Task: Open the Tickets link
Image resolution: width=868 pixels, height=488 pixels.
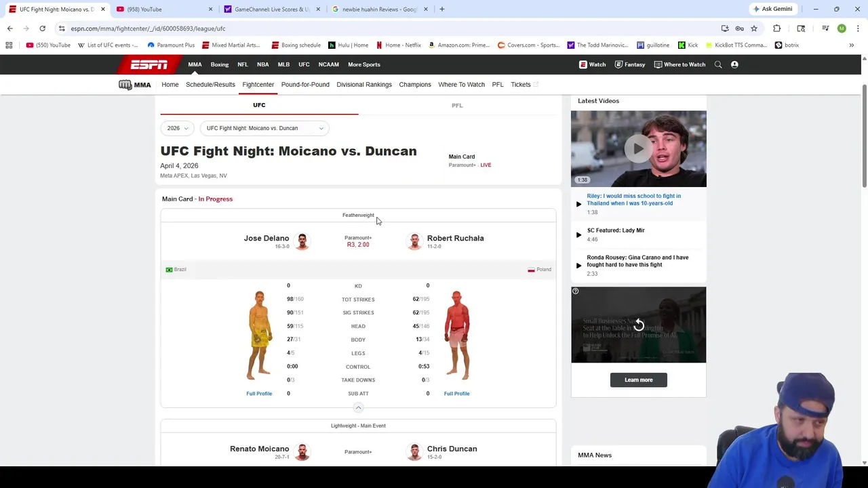Action: tap(524, 85)
